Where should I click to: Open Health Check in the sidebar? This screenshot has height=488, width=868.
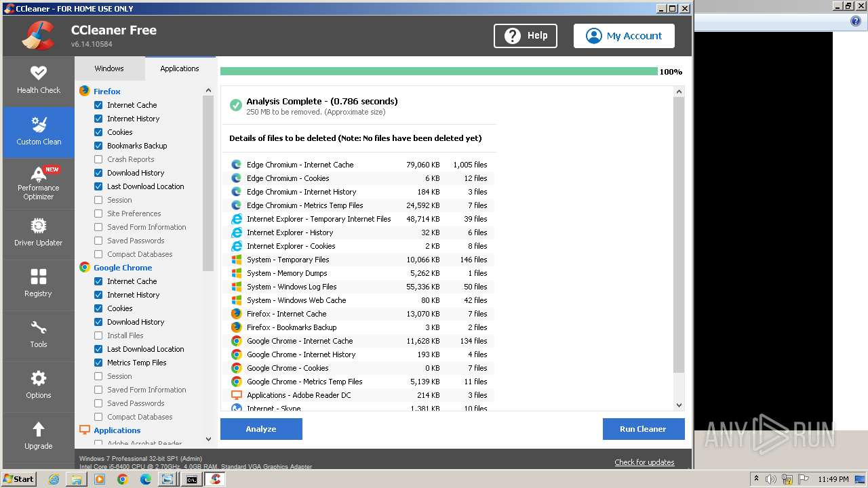39,80
